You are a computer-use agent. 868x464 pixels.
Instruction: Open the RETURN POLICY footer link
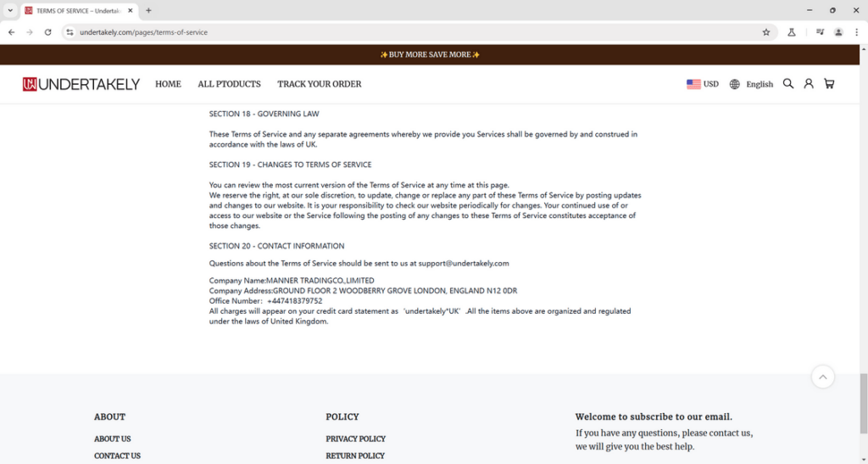(355, 456)
